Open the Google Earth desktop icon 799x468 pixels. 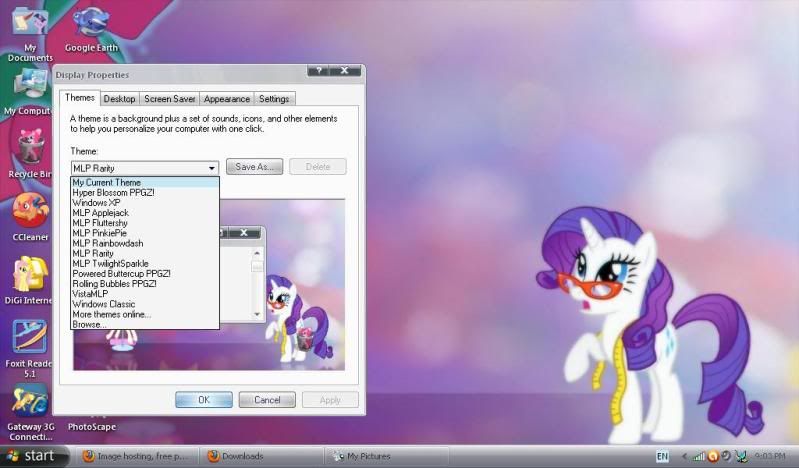coord(91,30)
